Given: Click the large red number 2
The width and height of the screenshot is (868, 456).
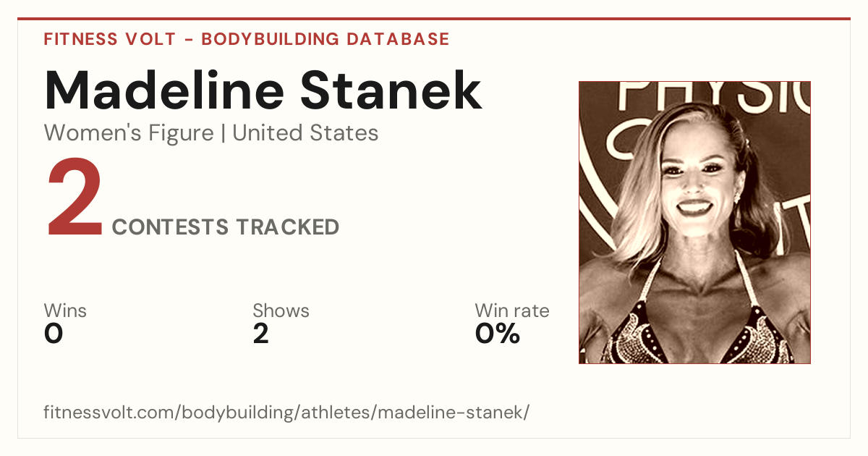Looking at the screenshot, I should click(x=75, y=199).
